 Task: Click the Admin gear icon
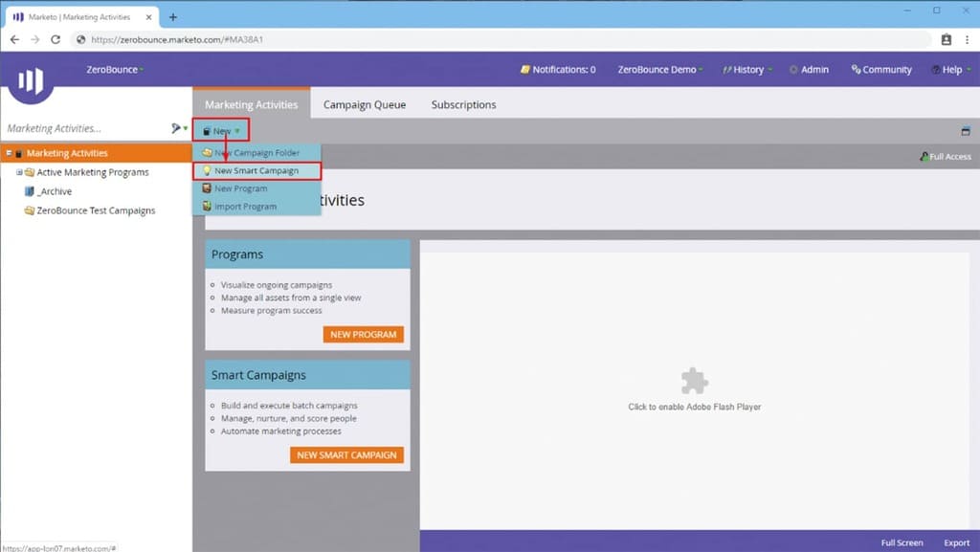793,69
